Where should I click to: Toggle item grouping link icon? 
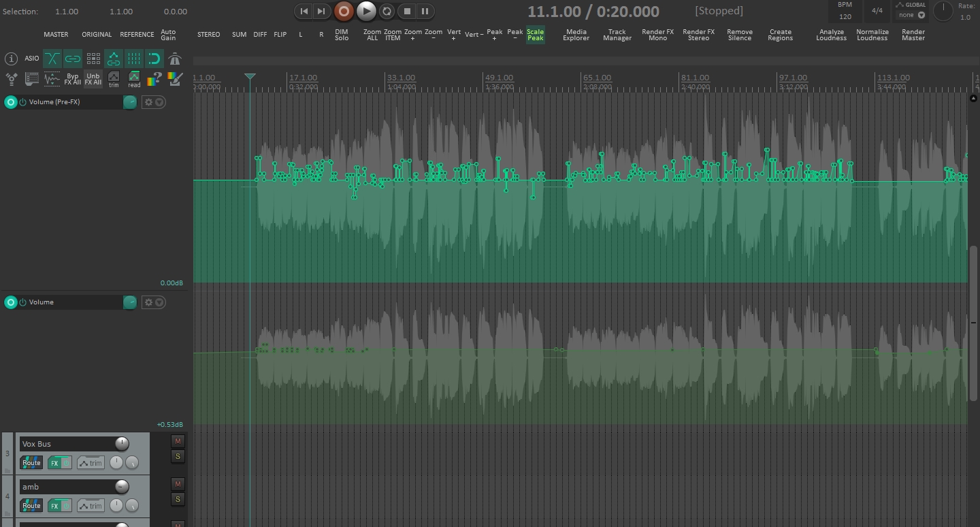click(73, 59)
